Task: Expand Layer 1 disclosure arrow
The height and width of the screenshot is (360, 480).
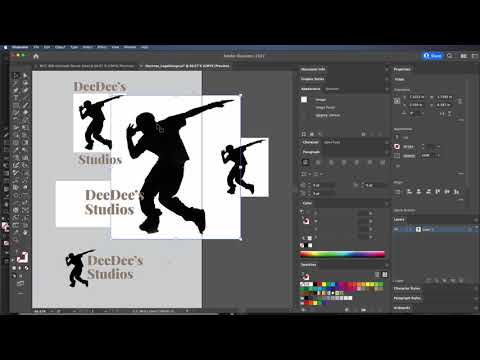Action: [411, 229]
